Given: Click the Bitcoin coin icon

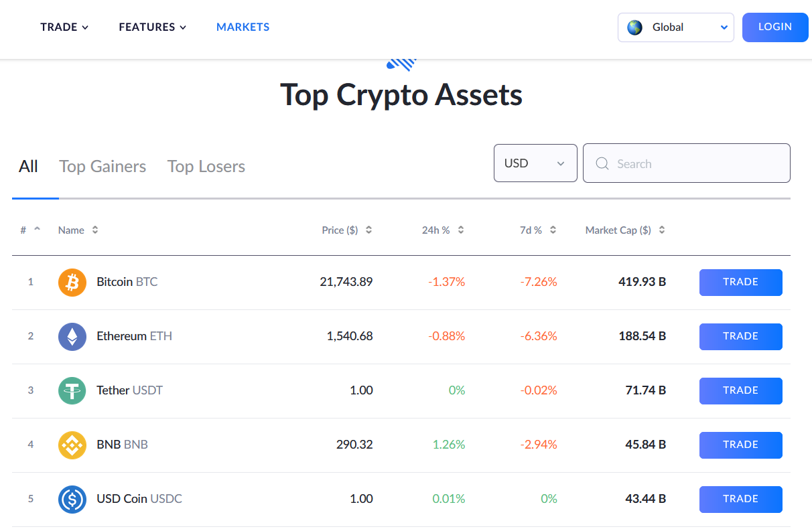Looking at the screenshot, I should 72,283.
